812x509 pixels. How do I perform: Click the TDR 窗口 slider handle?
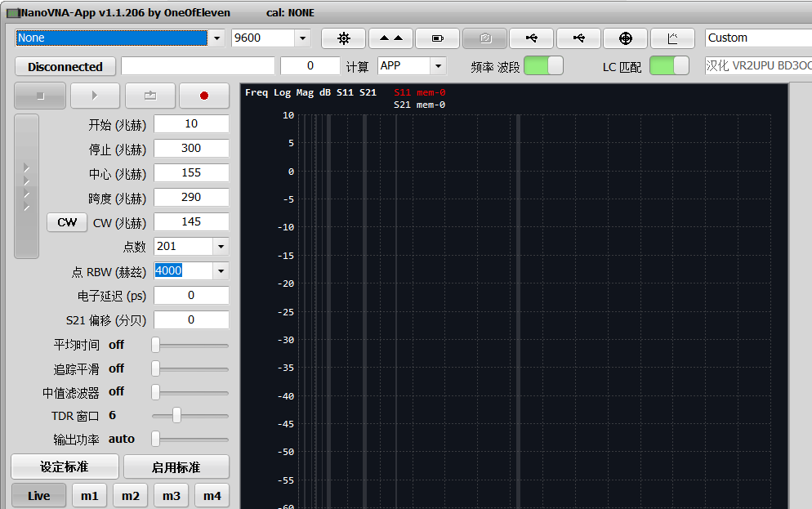[x=176, y=416]
